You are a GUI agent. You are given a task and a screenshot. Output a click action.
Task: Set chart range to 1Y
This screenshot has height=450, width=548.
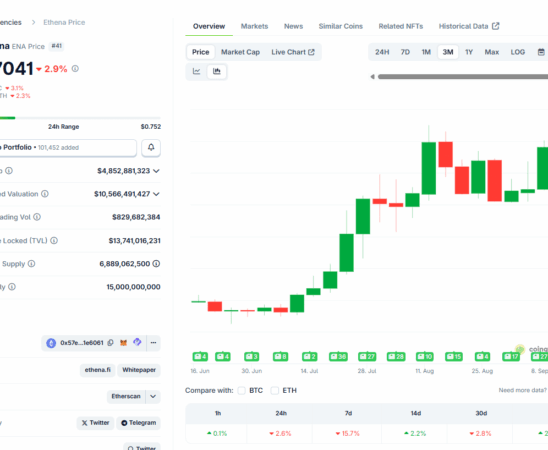[469, 52]
